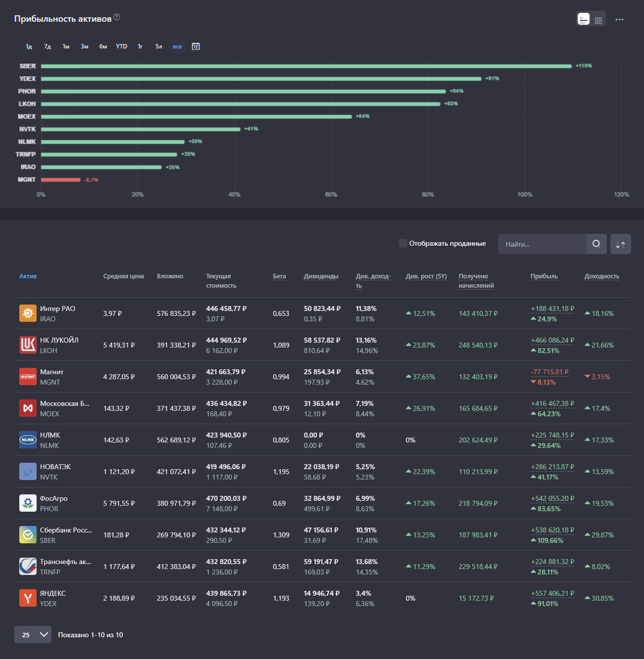Sort by Див. доходность column header
This screenshot has height=659, width=644.
tap(373, 281)
